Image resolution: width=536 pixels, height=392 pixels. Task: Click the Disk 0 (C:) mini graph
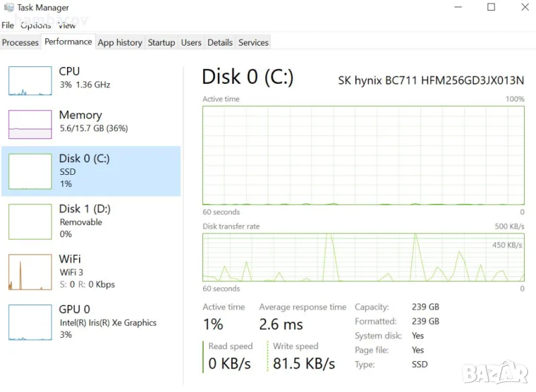tap(30, 171)
